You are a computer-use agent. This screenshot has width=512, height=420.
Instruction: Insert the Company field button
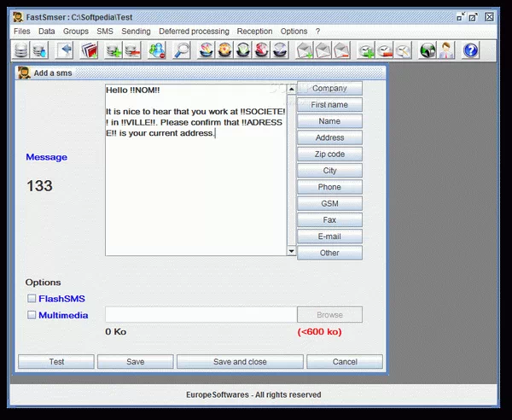tap(329, 88)
